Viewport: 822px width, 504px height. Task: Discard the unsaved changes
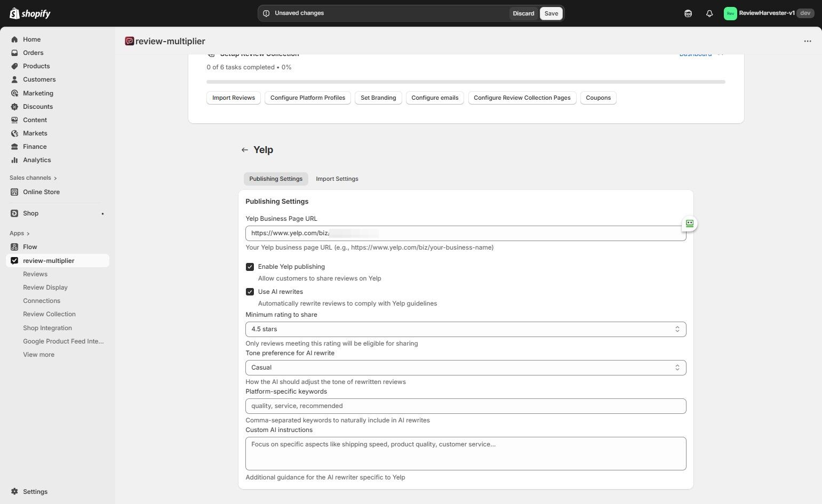(523, 13)
